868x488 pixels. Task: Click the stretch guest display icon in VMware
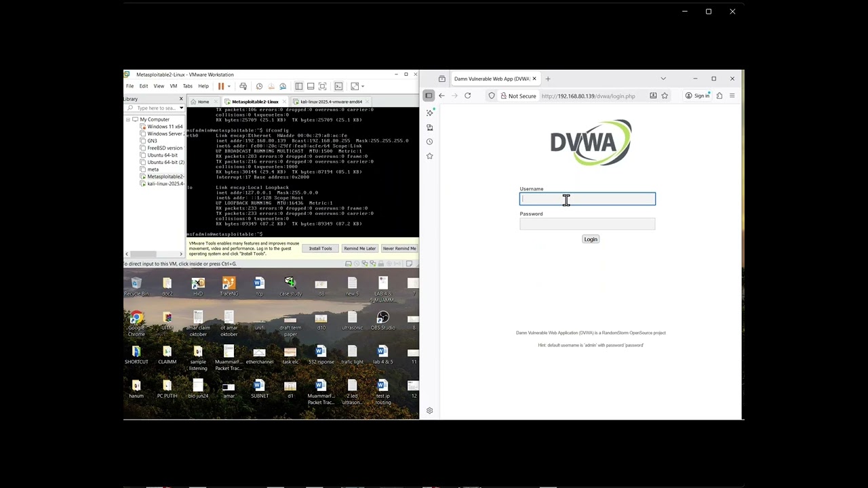pyautogui.click(x=355, y=86)
